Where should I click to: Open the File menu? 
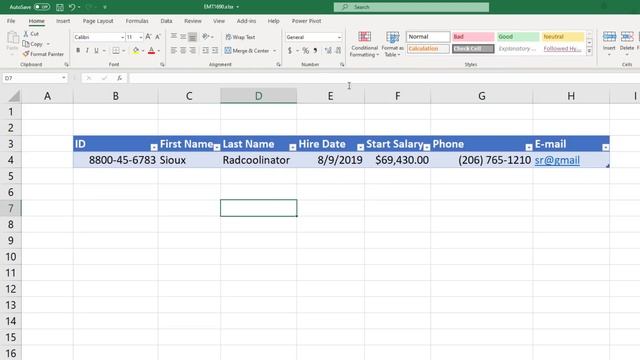point(11,21)
